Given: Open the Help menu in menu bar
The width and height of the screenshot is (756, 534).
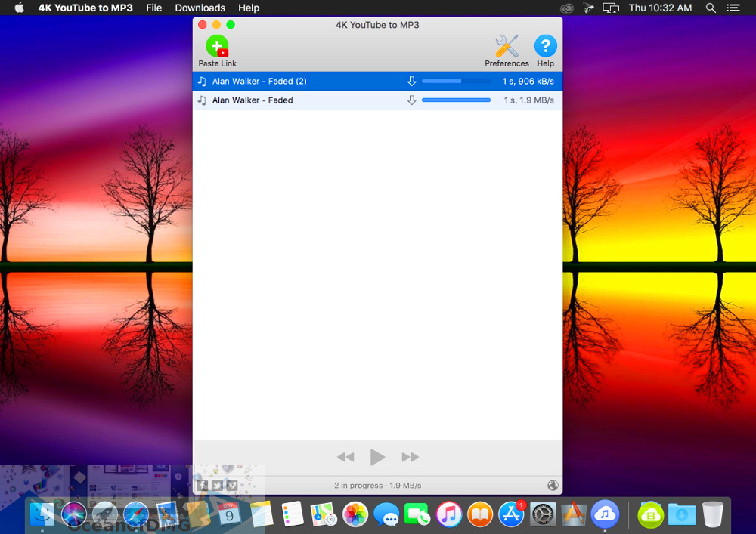Looking at the screenshot, I should pyautogui.click(x=249, y=8).
